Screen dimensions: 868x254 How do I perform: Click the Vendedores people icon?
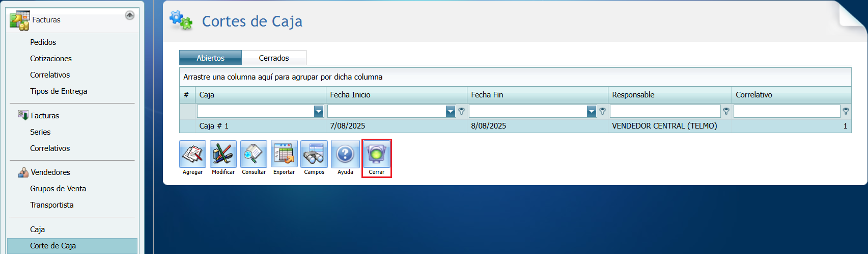click(23, 172)
